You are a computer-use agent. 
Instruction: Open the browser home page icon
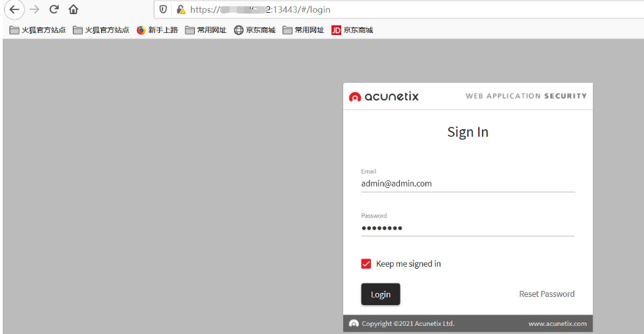[x=73, y=9]
